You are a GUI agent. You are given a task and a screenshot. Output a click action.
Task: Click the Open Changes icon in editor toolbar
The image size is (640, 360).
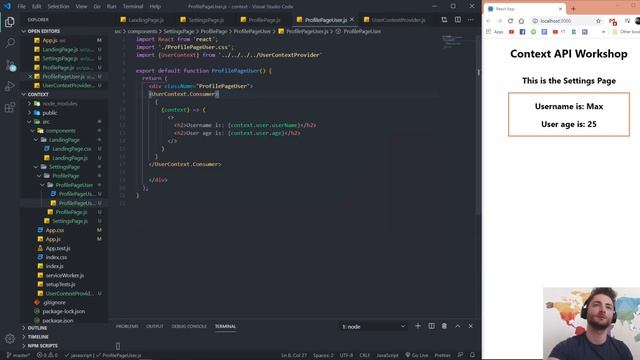pos(444,20)
